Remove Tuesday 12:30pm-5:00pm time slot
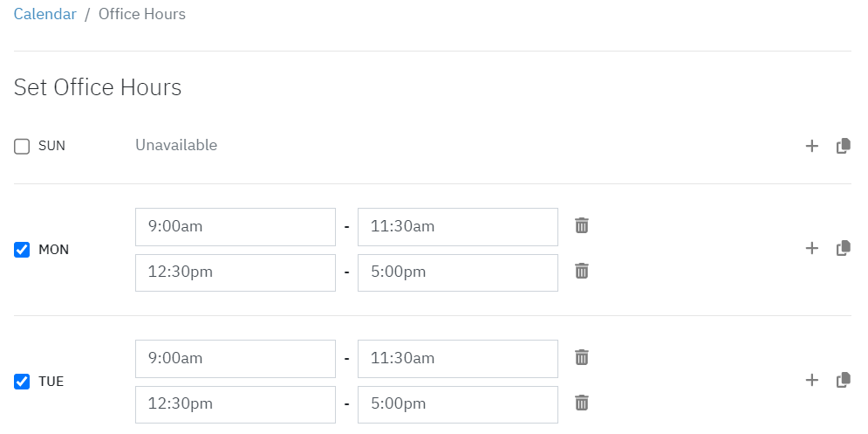Image resolution: width=868 pixels, height=434 pixels. pos(581,403)
